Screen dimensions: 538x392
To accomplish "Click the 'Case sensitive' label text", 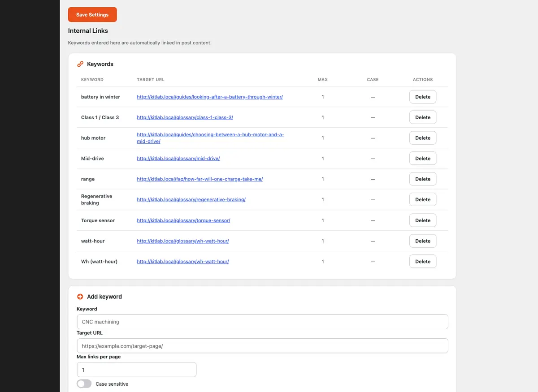I will click(x=112, y=384).
